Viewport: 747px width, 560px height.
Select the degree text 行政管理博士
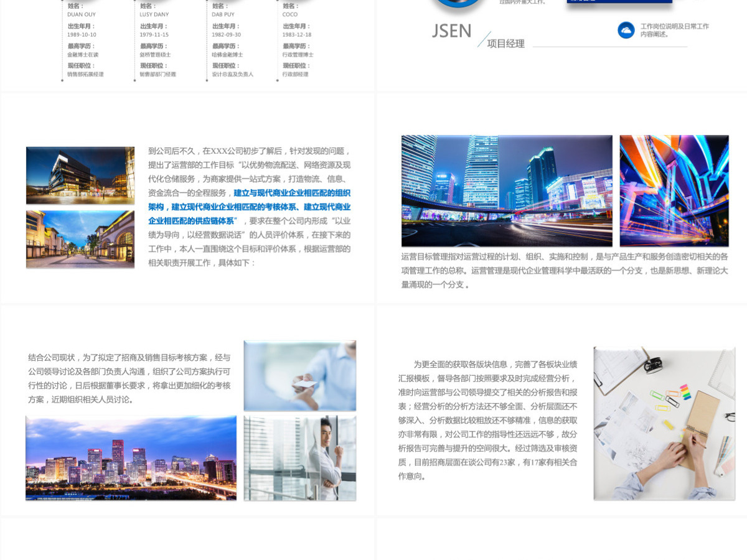click(x=298, y=55)
